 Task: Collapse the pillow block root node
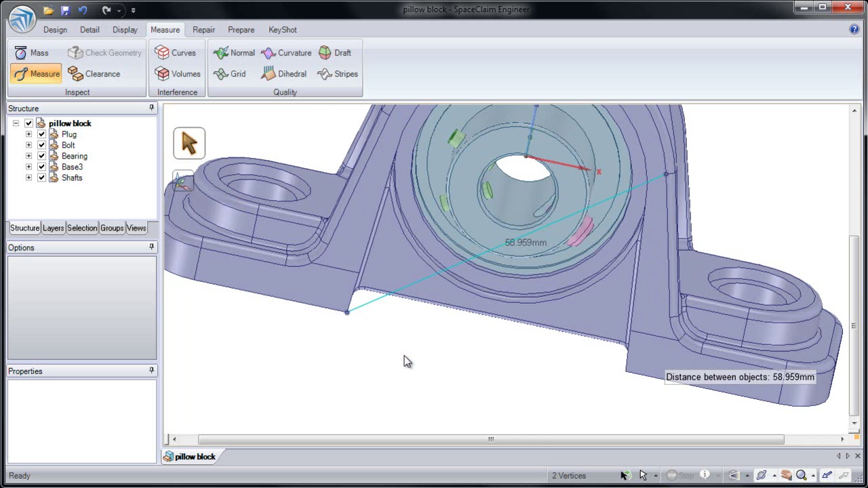point(16,123)
